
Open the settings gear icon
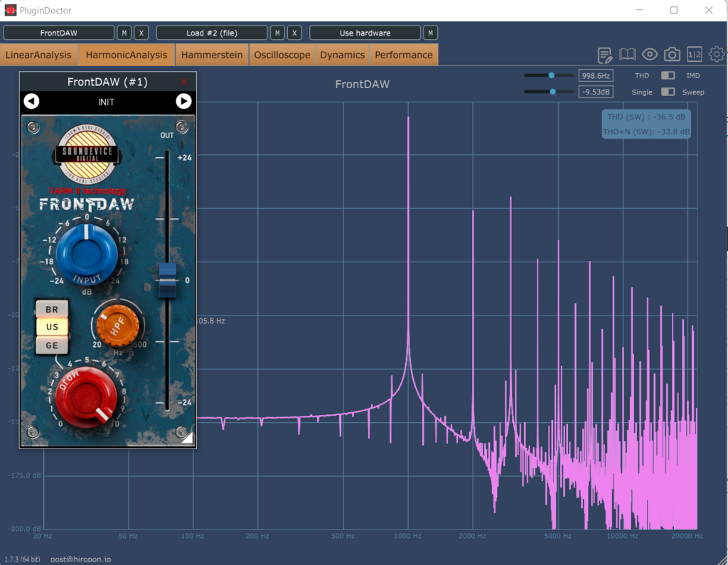(x=717, y=54)
